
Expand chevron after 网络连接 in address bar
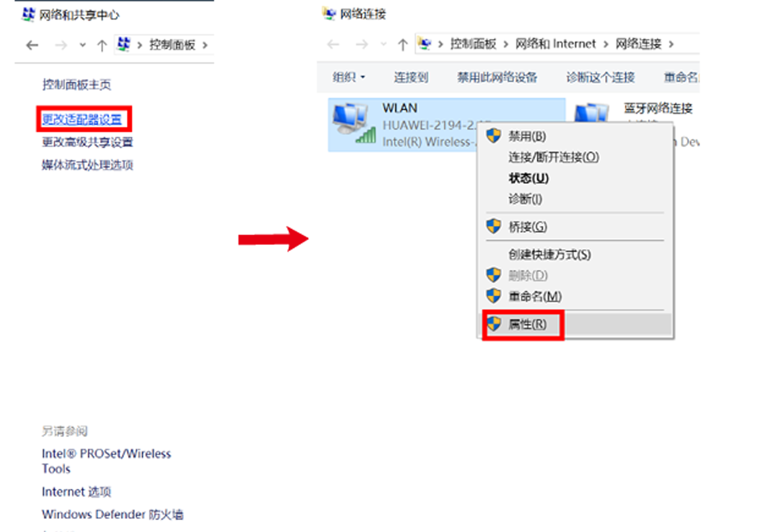(x=671, y=45)
